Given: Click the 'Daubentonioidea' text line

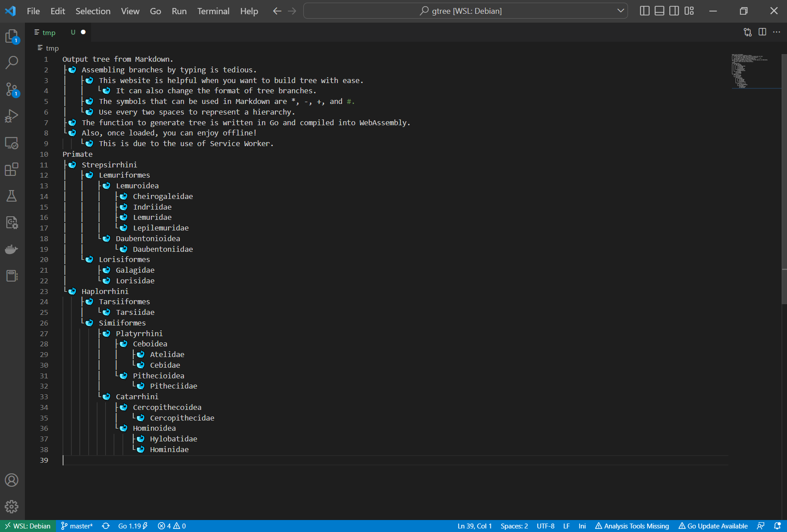Looking at the screenshot, I should (148, 238).
